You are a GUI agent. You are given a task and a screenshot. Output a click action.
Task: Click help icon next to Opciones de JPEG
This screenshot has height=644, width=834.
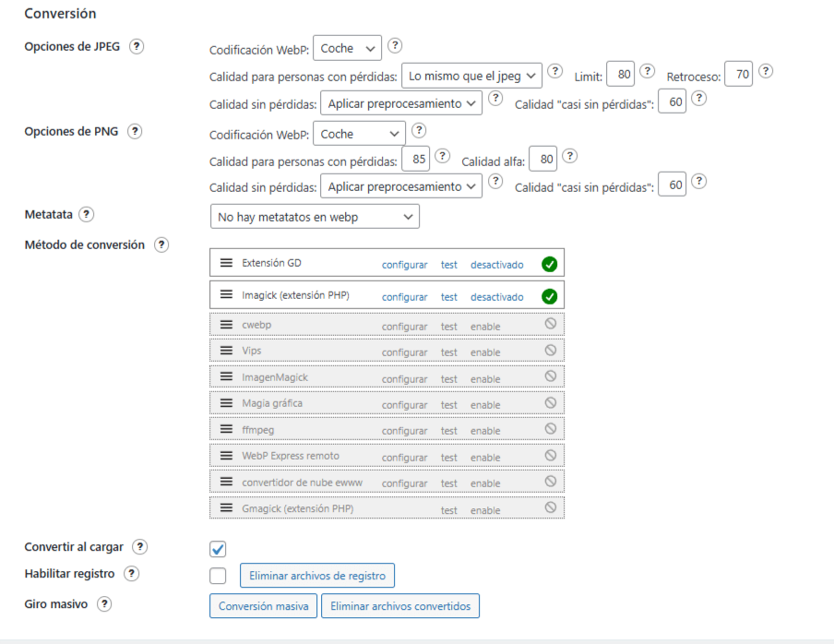coord(137,47)
